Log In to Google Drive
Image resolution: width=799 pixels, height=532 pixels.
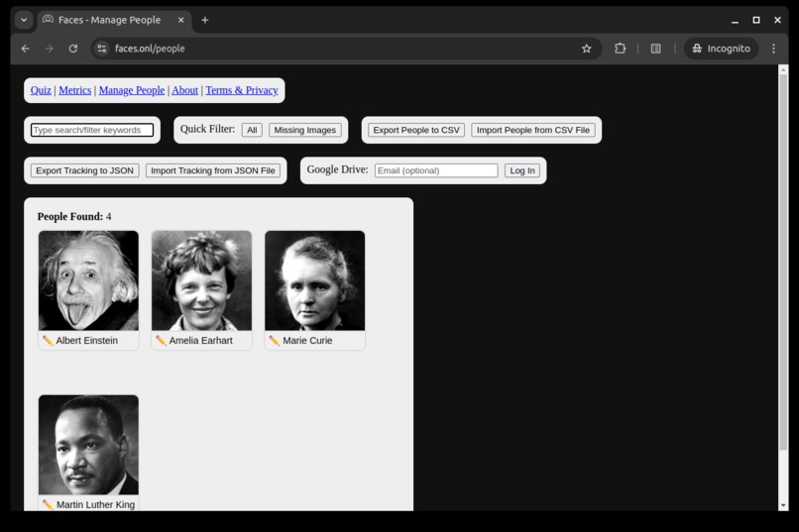click(522, 170)
